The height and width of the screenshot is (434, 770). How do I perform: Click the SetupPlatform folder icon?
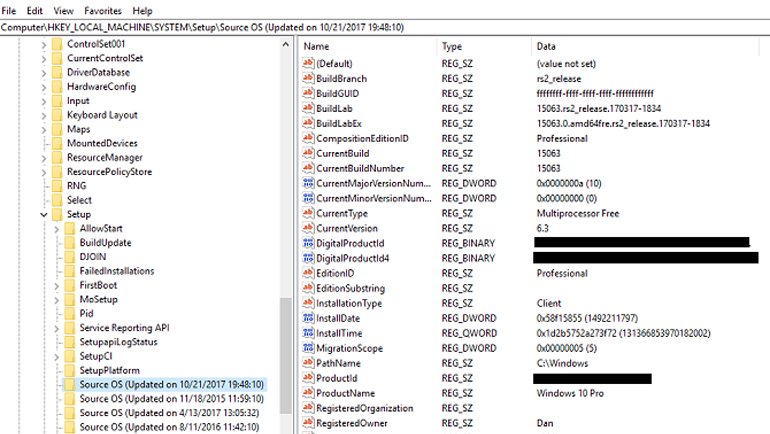[70, 371]
